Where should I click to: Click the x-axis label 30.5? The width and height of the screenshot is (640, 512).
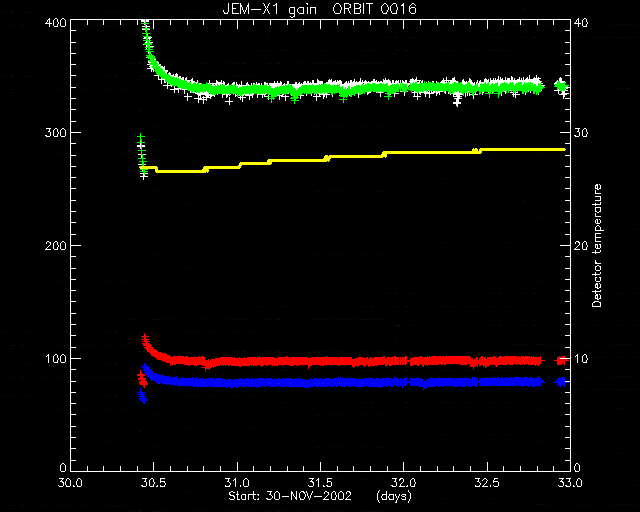coord(154,483)
